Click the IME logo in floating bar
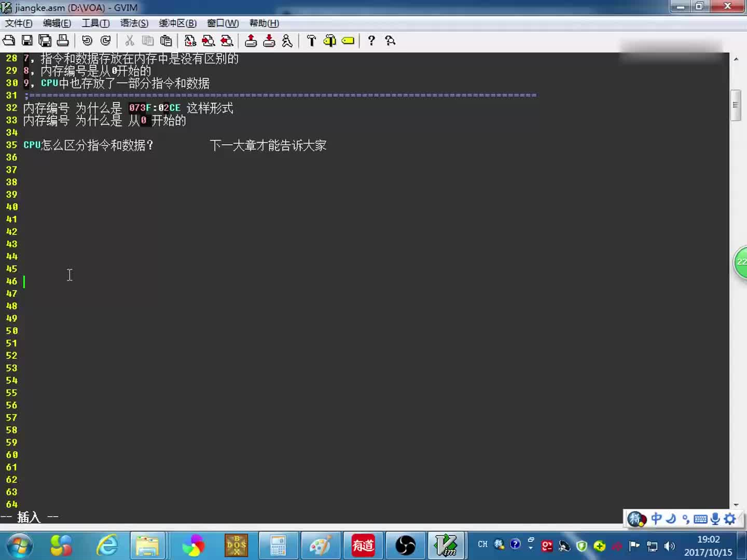 click(x=637, y=519)
